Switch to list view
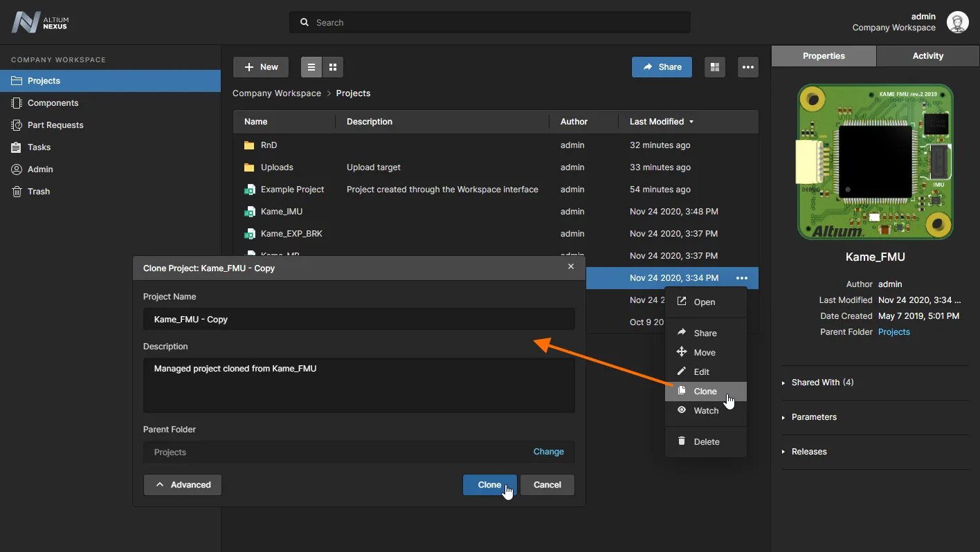This screenshot has height=552, width=980. (x=311, y=67)
